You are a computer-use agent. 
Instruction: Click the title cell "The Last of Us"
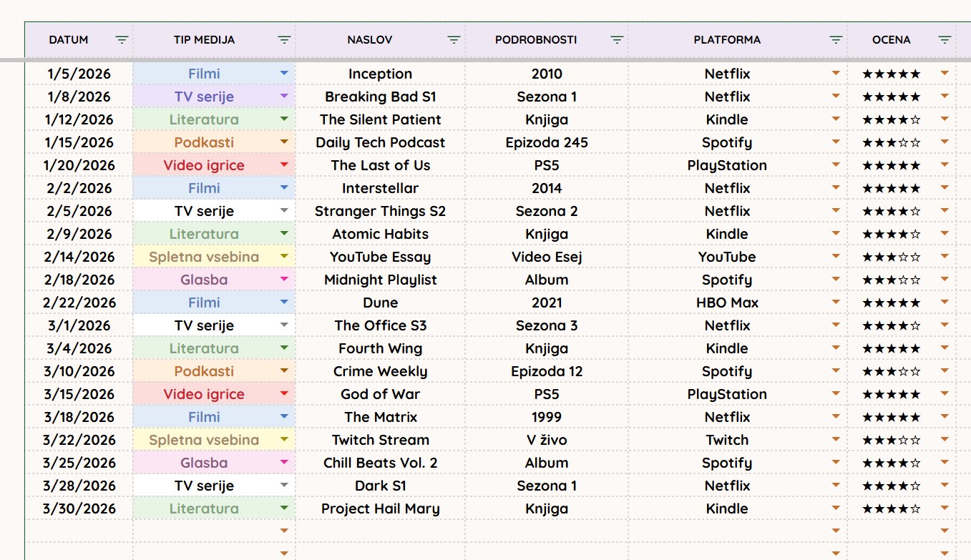point(381,165)
